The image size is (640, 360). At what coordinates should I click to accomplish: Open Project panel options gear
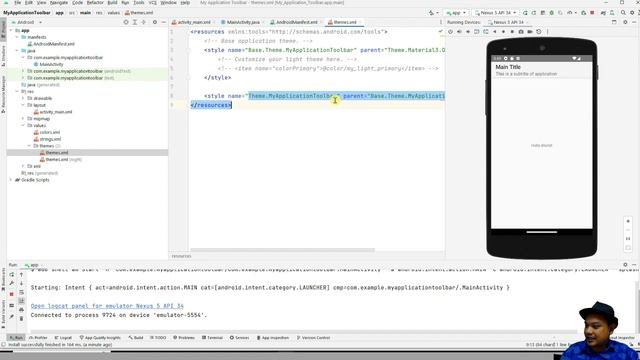point(155,22)
